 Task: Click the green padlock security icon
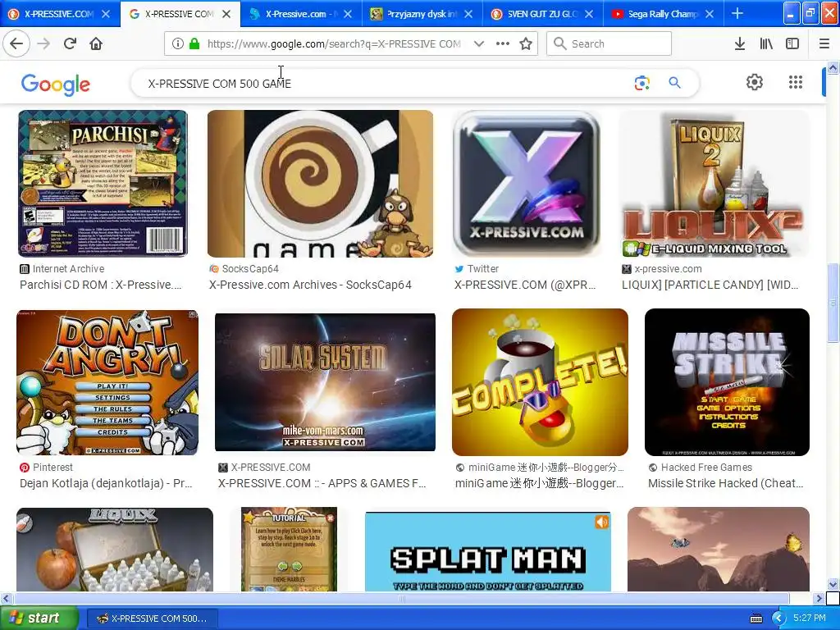point(194,44)
